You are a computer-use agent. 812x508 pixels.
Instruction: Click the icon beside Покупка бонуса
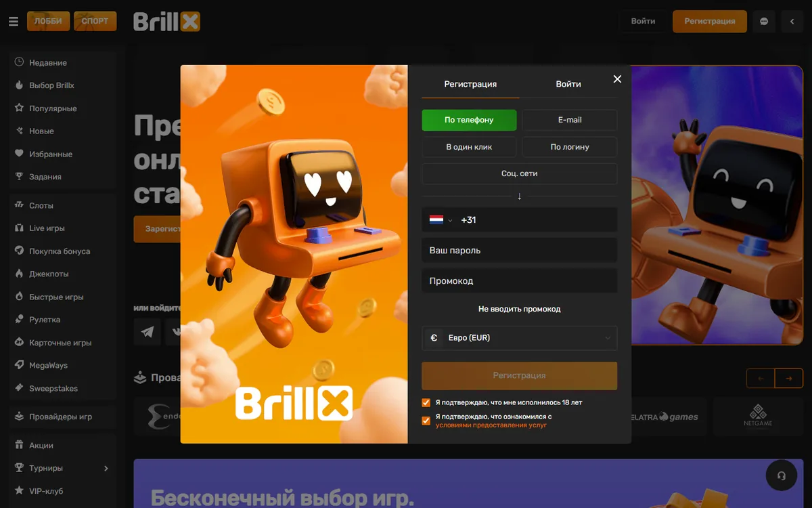(x=19, y=251)
